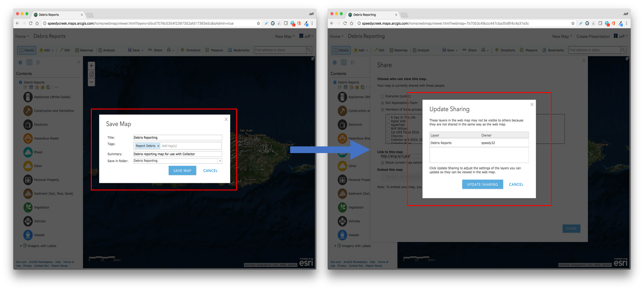The image size is (644, 291).
Task: Open the Save in folder dropdown
Action: [x=220, y=161]
